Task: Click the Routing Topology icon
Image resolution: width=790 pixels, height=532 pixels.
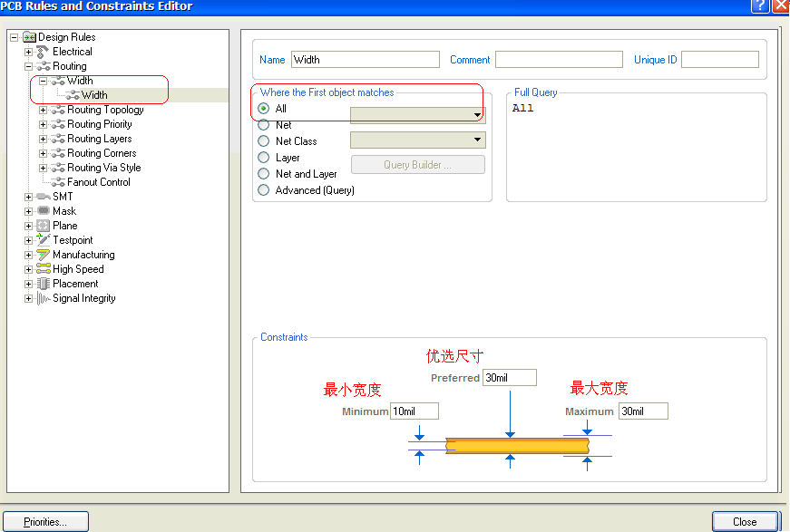Action: click(x=58, y=110)
